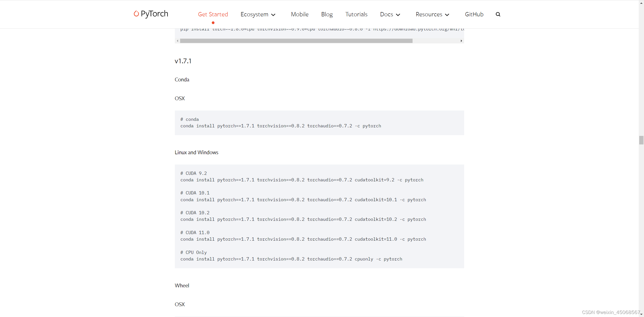Expand the Docs dropdown chevron

pos(398,15)
